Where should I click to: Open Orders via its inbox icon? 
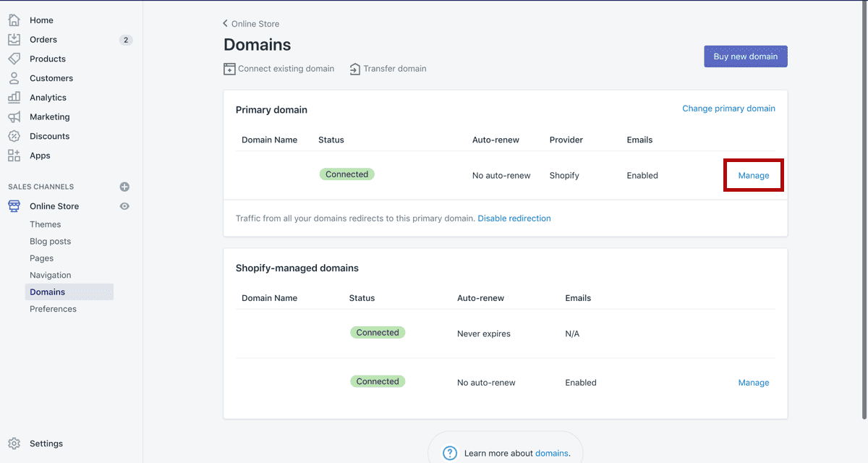pos(14,40)
